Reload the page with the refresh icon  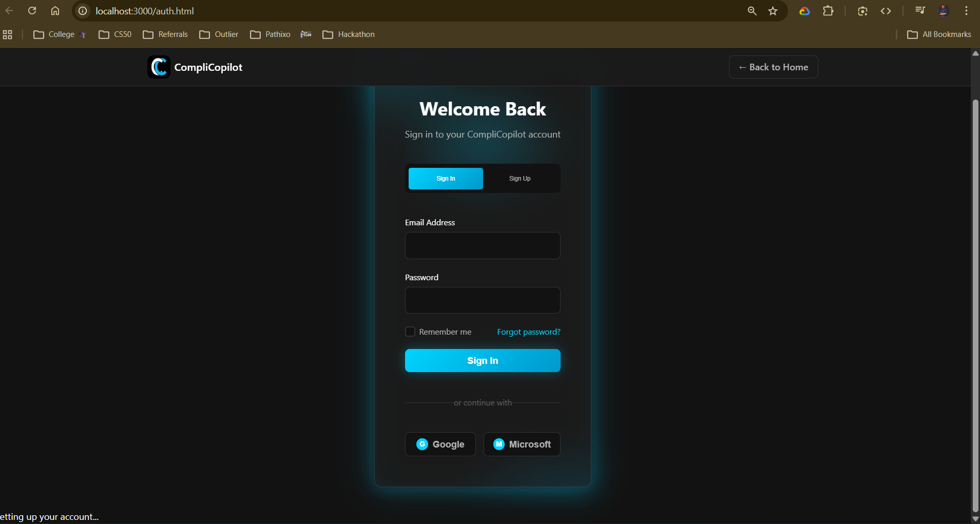pos(32,11)
